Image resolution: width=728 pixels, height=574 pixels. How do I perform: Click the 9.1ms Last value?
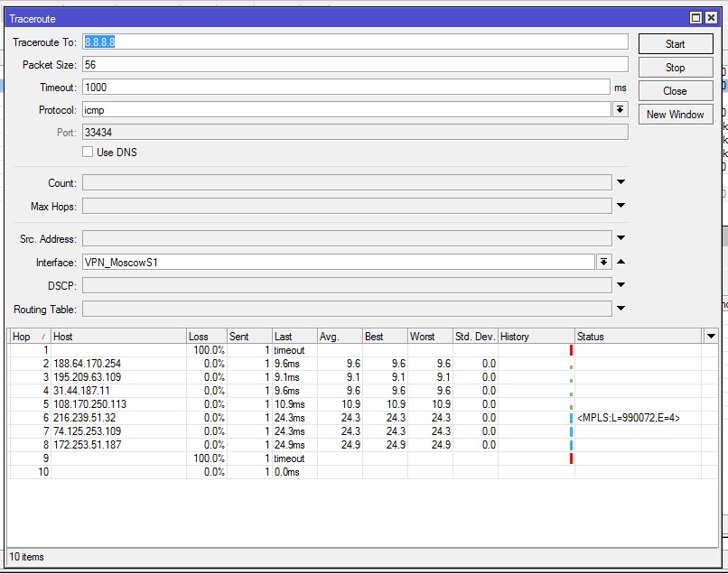click(286, 376)
